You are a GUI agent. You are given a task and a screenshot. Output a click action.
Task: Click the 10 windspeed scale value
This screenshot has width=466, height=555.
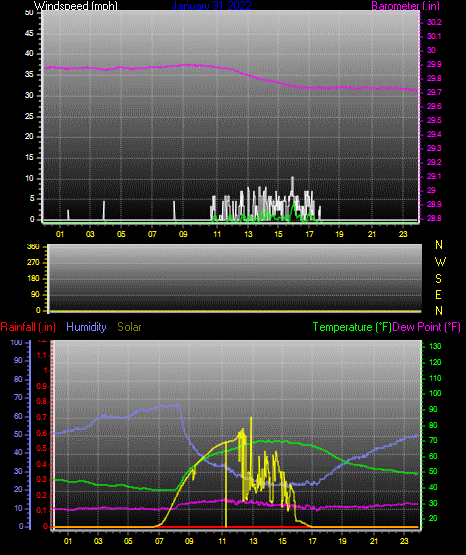click(x=29, y=178)
